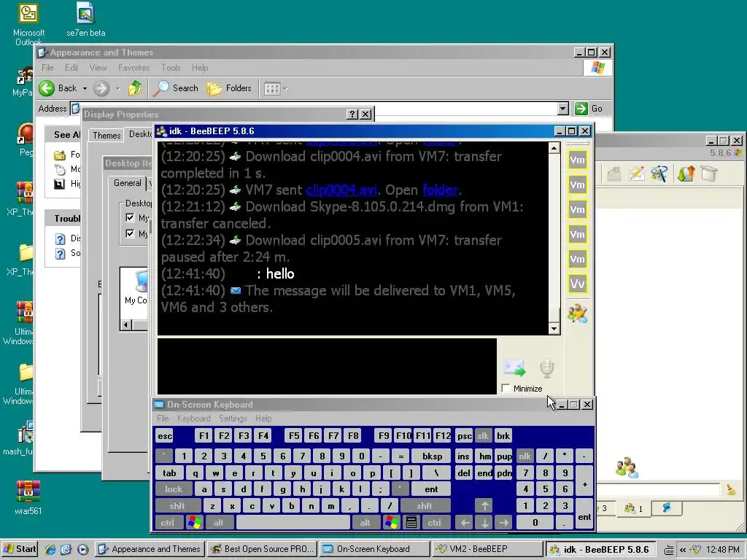Open the Microsoft Outlook desktop icon
This screenshot has height=560, width=747.
pyautogui.click(x=28, y=24)
